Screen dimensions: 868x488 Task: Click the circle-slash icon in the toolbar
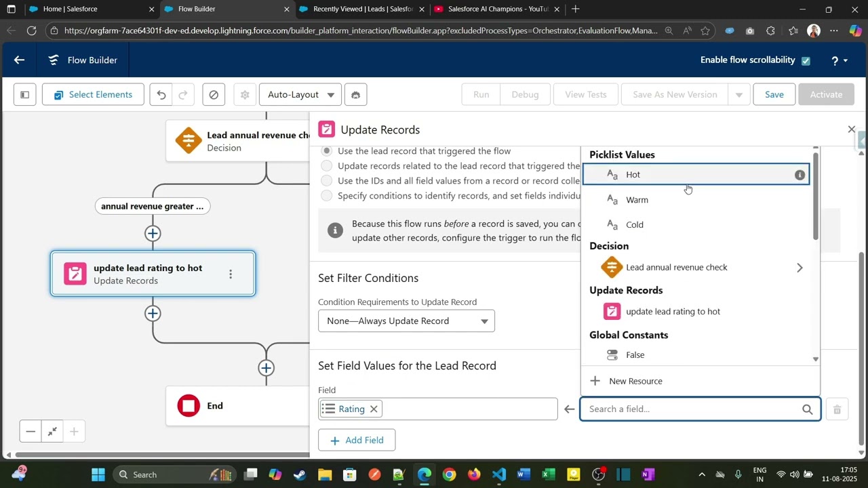coord(214,95)
